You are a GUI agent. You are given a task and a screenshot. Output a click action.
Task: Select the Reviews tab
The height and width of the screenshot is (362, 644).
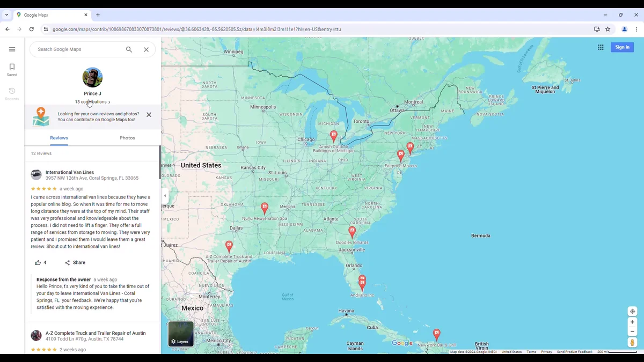click(x=59, y=138)
